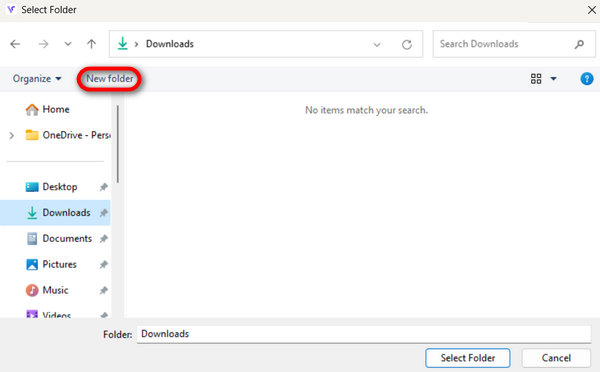This screenshot has height=372, width=600.
Task: Click the chevron before Downloads in path
Action: click(x=136, y=44)
